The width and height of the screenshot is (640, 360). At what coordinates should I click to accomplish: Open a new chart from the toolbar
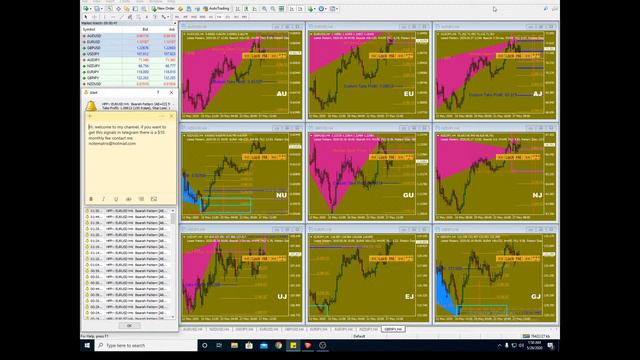click(x=86, y=9)
